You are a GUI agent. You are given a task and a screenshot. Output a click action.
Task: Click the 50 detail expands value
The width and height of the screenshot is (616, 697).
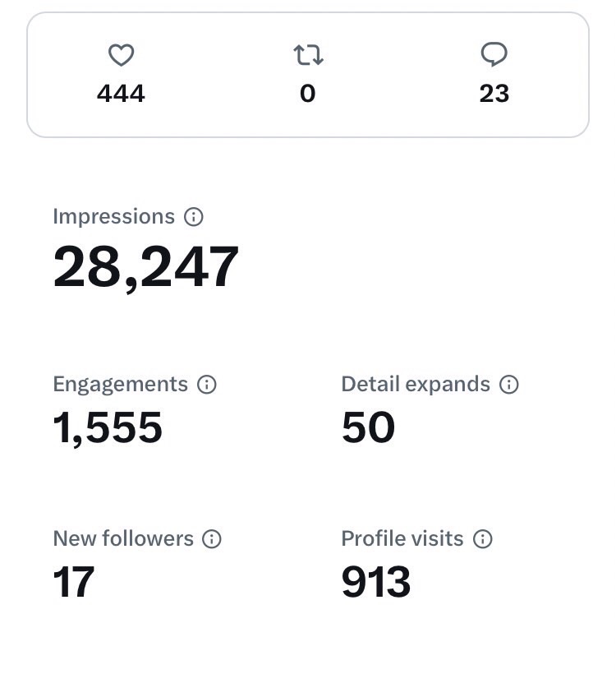point(368,428)
